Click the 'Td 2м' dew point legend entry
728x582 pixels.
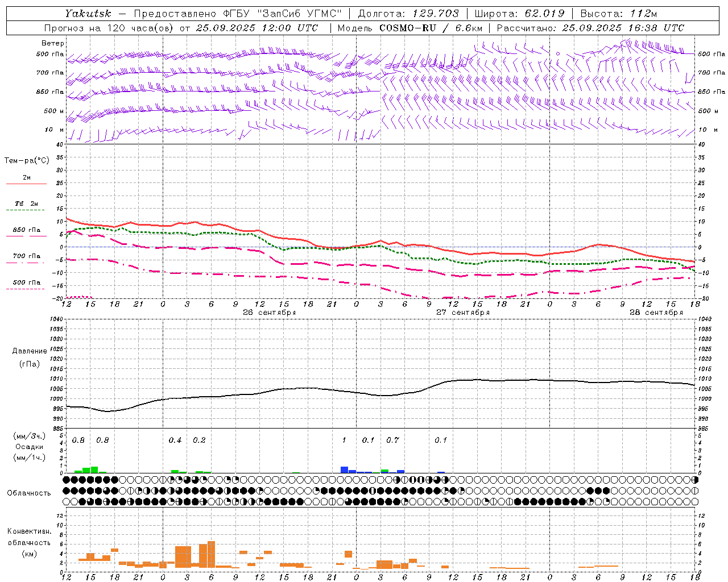(27, 203)
